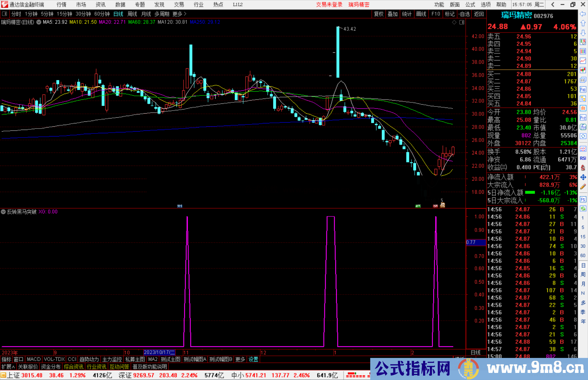Screen dimensions: 588x380
Task: Expand the 反转黑马突破 indicator dropdown
Action: point(3,212)
